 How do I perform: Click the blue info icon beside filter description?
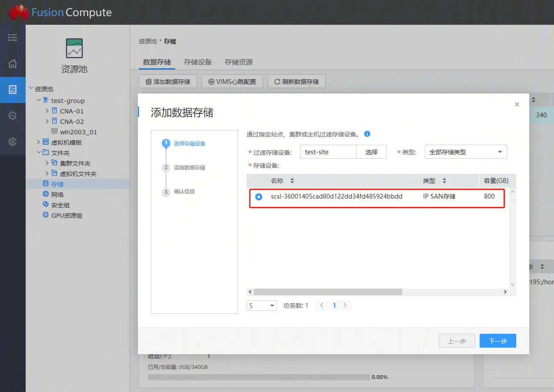pyautogui.click(x=367, y=134)
